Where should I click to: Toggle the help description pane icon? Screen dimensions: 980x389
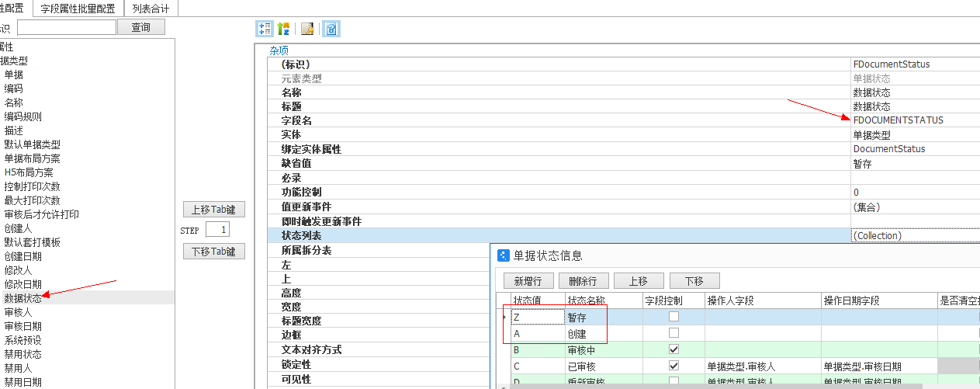click(331, 29)
